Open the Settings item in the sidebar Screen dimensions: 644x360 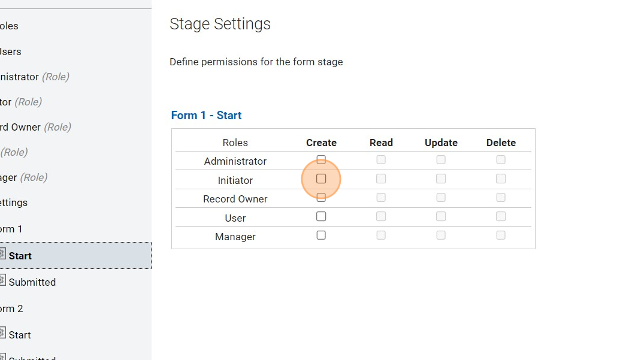14,202
